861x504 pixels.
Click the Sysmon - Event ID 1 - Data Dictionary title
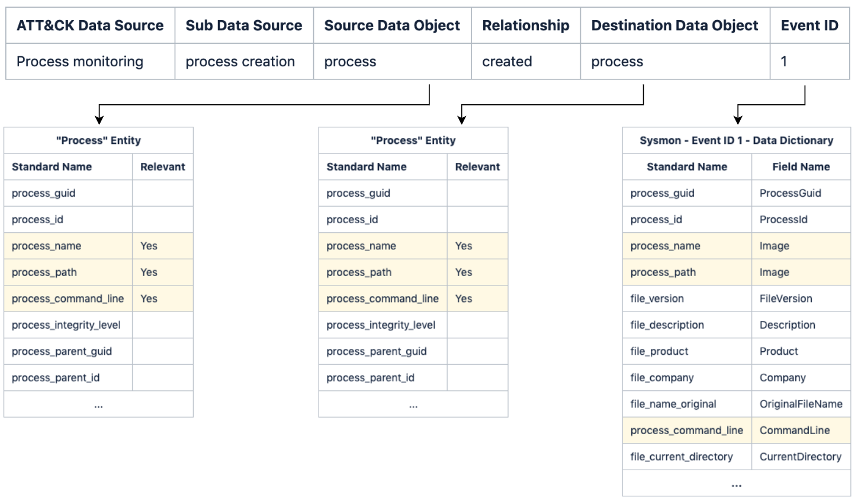point(736,140)
